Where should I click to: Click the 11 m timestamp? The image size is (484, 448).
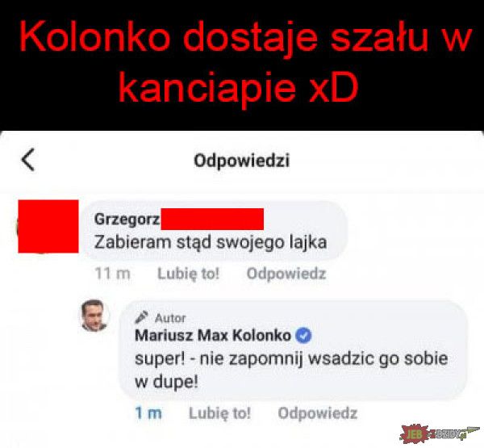(x=112, y=274)
